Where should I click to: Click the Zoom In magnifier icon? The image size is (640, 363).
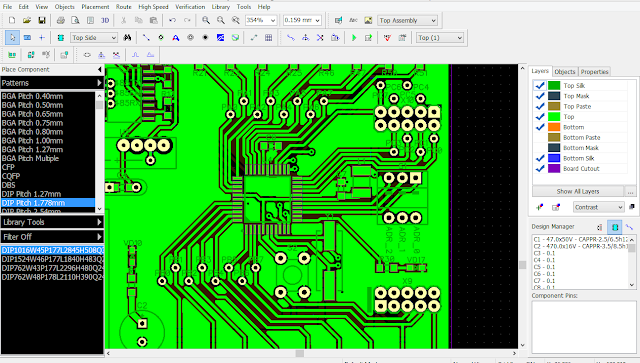pyautogui.click(x=206, y=20)
